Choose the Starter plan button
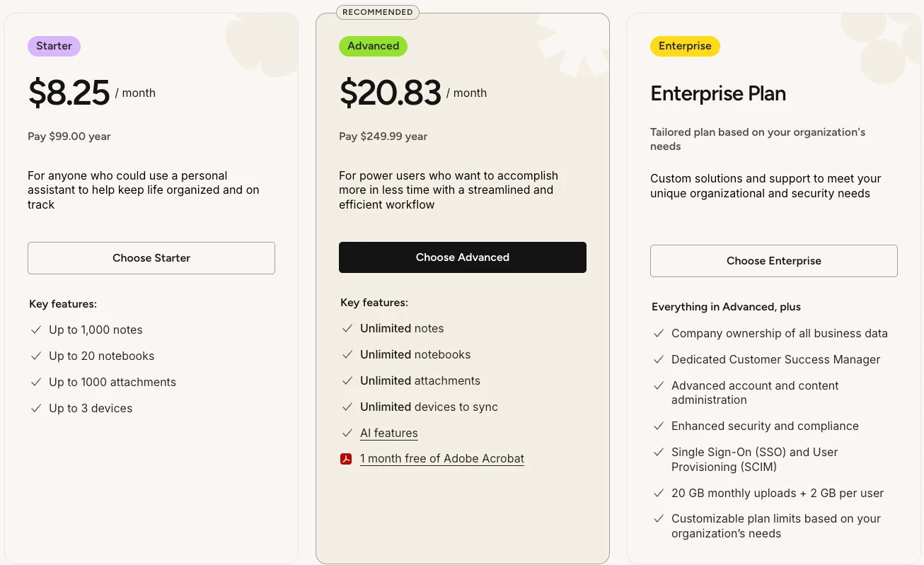 pos(151,258)
